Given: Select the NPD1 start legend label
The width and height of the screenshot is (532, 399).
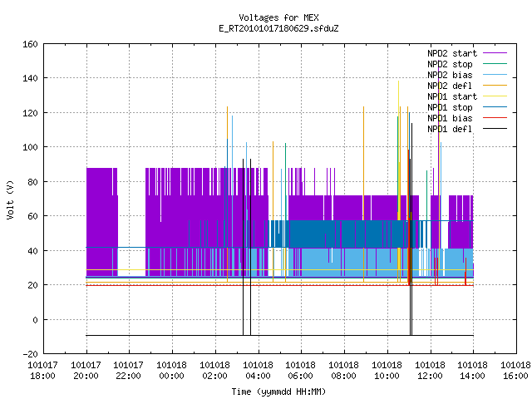Looking at the screenshot, I should point(452,96).
